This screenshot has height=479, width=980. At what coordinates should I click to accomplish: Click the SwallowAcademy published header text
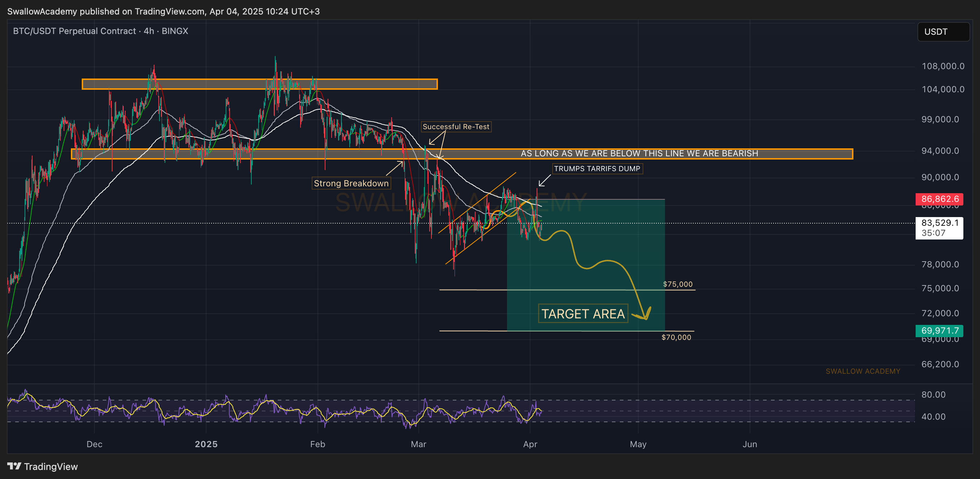[x=163, y=12]
